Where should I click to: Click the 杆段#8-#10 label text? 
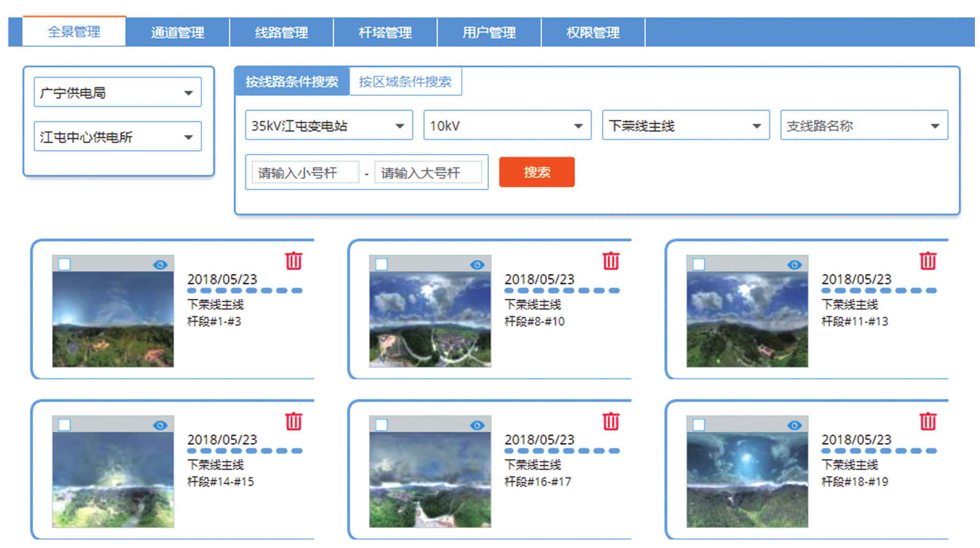click(x=535, y=321)
